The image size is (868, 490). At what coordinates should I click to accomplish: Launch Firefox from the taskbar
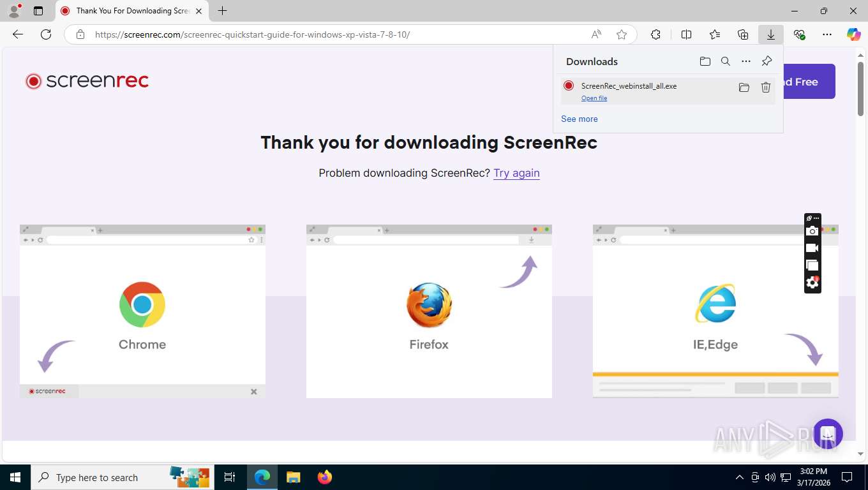[x=325, y=477]
